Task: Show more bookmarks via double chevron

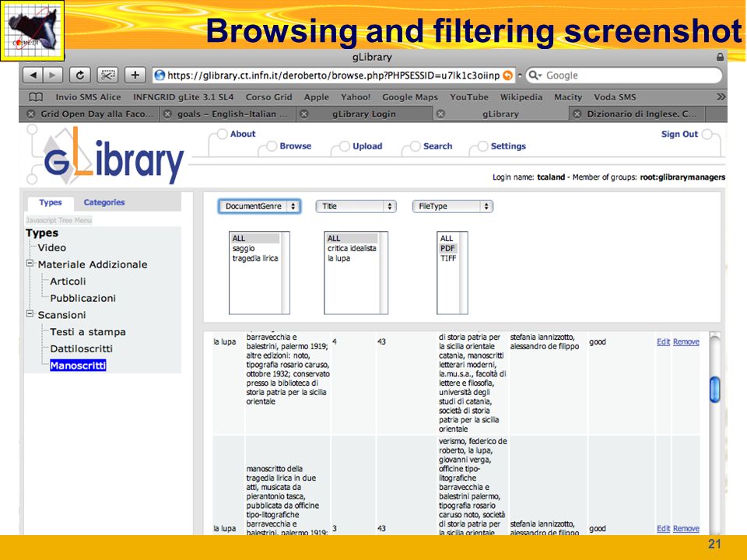Action: point(721,96)
